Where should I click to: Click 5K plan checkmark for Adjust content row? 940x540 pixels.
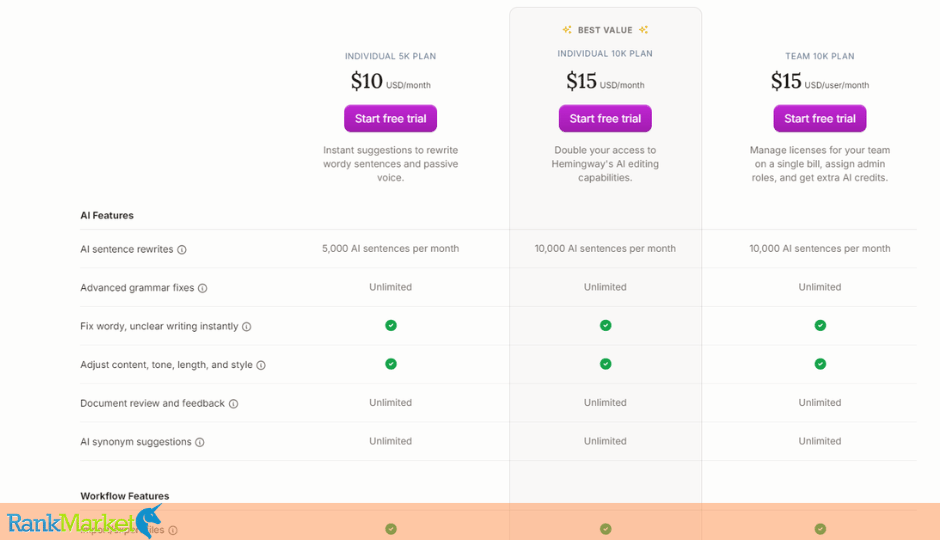(391, 364)
